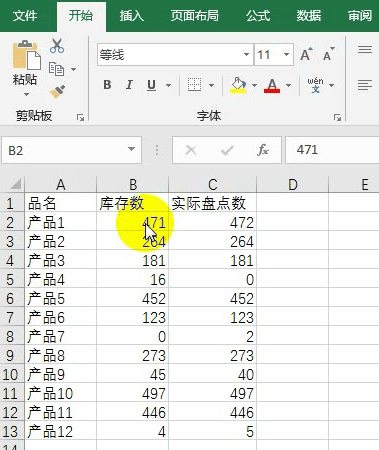Image resolution: width=379 pixels, height=450 pixels.
Task: Expand the font size 11 dropdown
Action: pos(286,54)
